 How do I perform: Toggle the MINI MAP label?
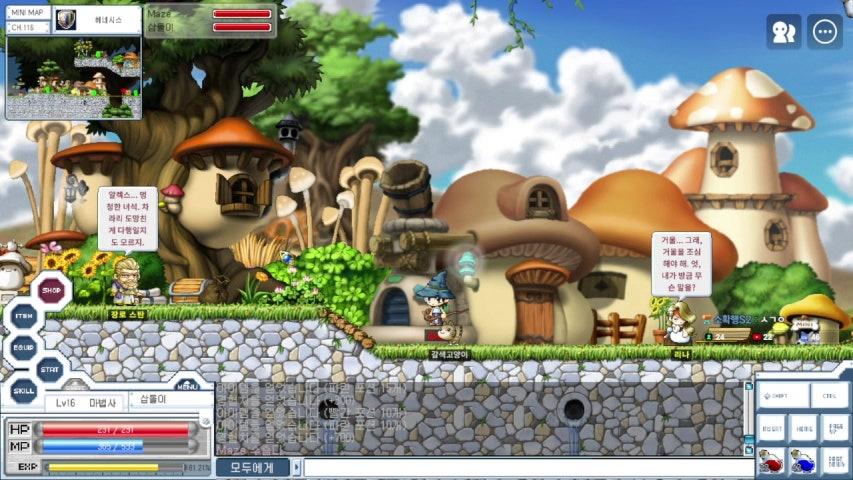[x=27, y=13]
